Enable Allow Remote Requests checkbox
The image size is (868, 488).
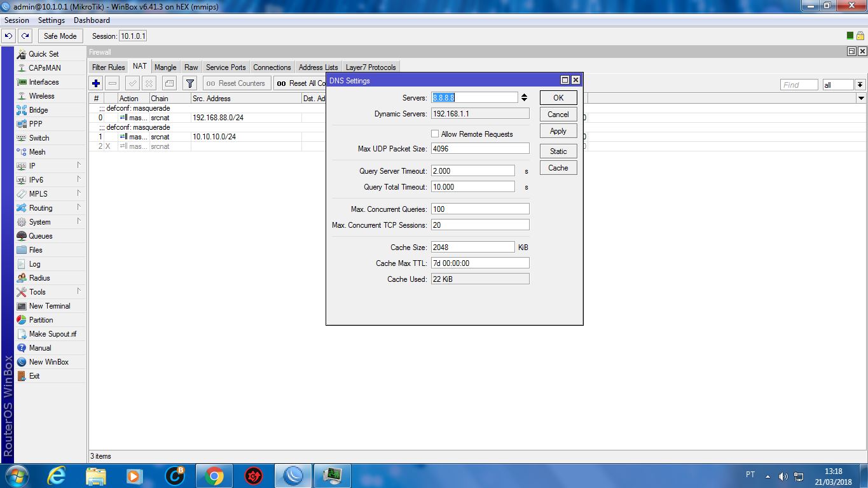click(435, 134)
